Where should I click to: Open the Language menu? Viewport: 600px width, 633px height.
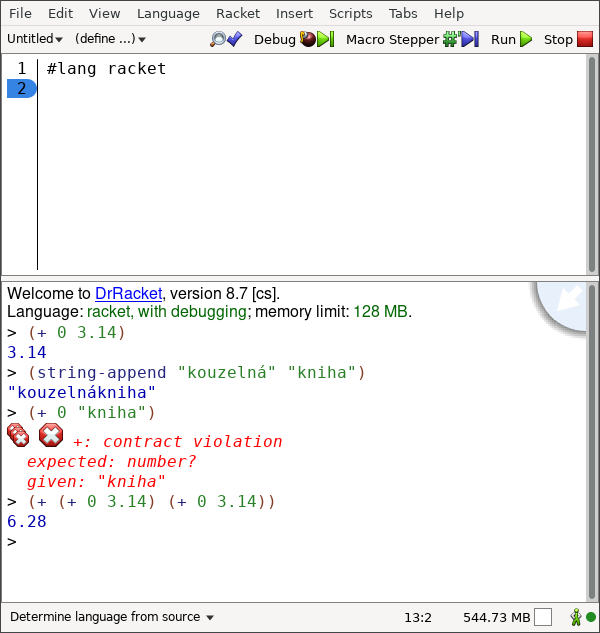tap(168, 13)
